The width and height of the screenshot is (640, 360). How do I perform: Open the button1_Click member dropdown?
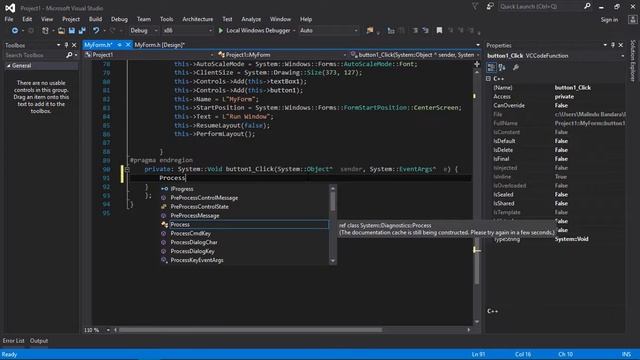point(478,55)
